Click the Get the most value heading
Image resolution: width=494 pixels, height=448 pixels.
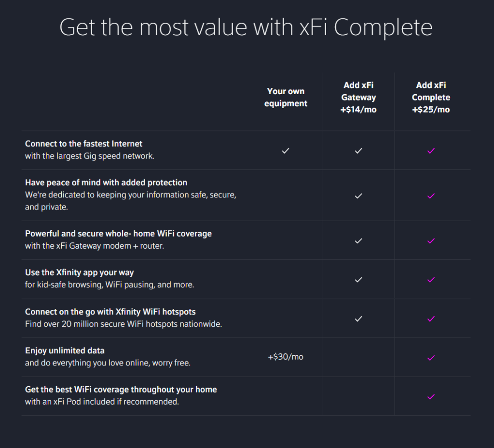pyautogui.click(x=246, y=28)
